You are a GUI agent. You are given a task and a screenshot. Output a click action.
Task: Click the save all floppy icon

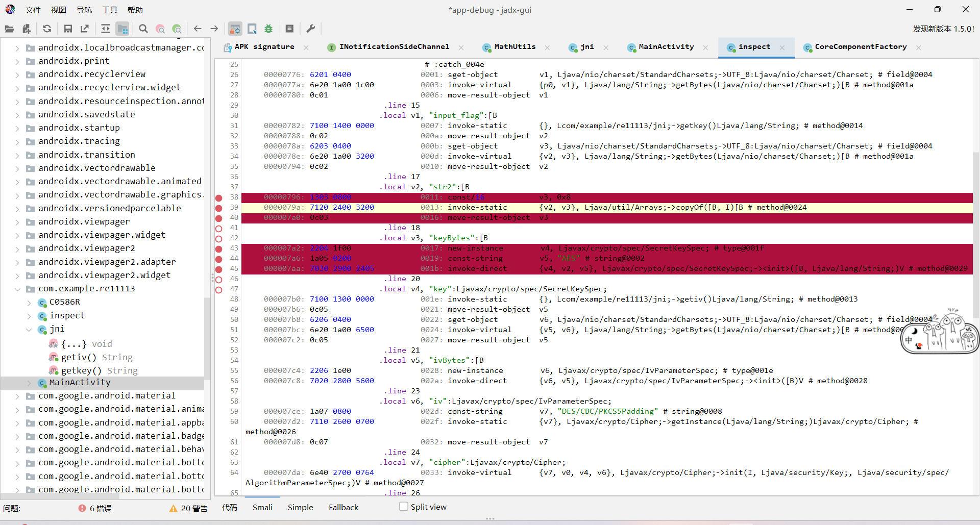[x=68, y=29]
